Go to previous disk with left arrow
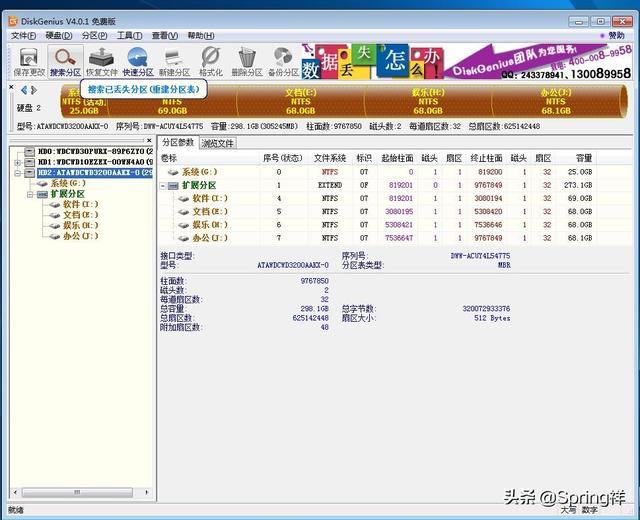Image resolution: width=640 pixels, height=520 pixels. tap(24, 90)
